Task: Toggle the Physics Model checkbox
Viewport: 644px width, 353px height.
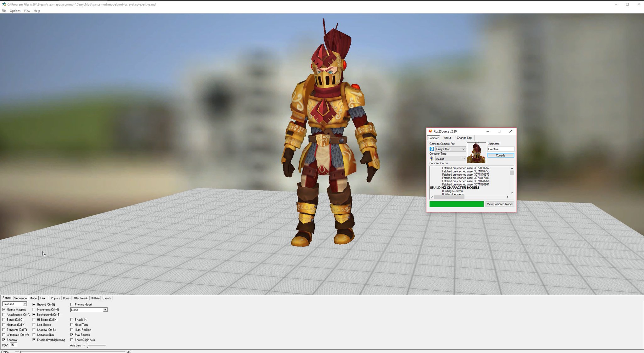Action: (x=72, y=305)
